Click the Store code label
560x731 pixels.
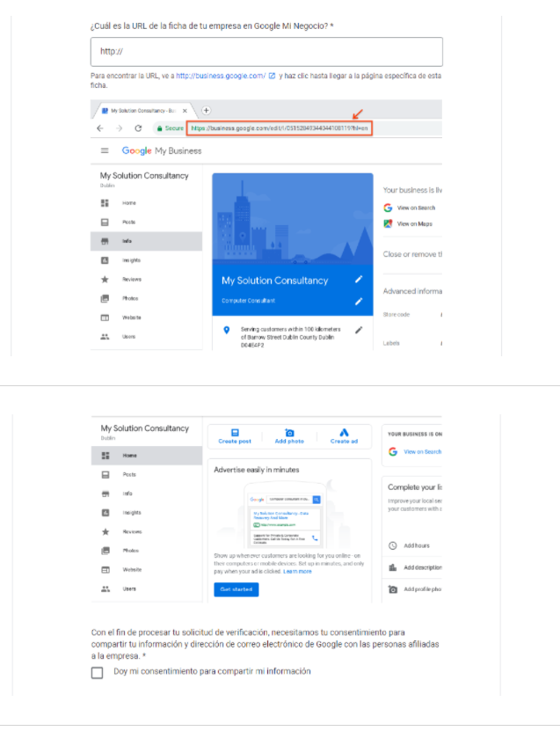pyautogui.click(x=396, y=315)
